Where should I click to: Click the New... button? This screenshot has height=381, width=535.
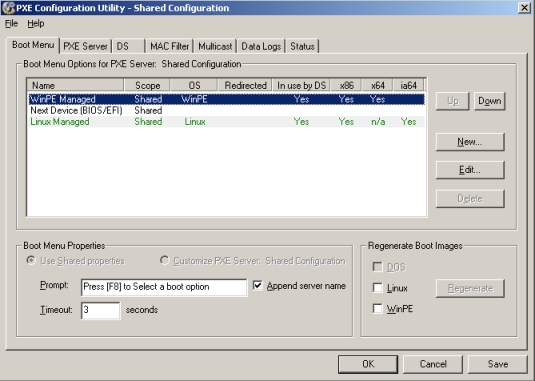(470, 142)
